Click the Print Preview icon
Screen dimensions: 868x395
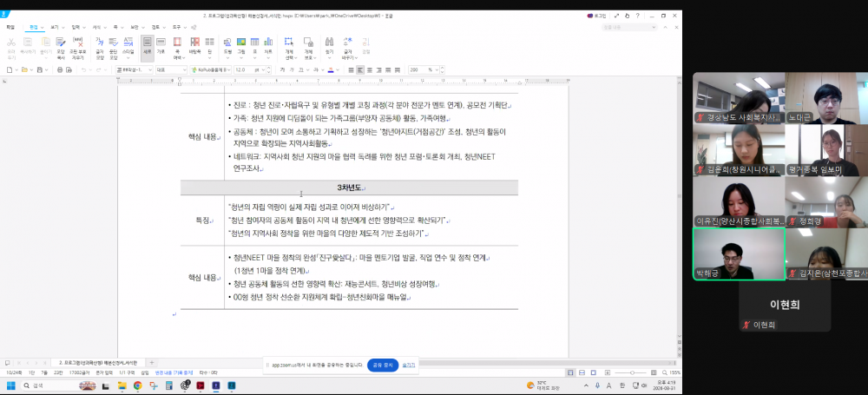69,69
